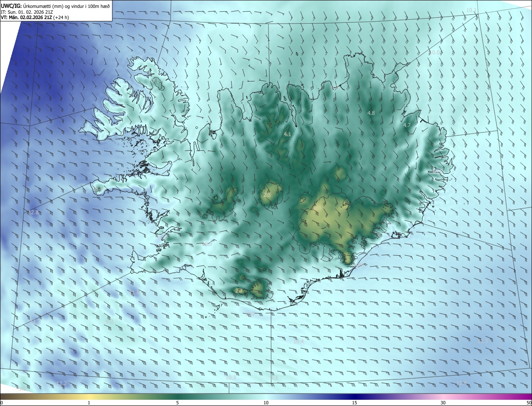Viewport: 532px width, 406px height.
Task: Click the '1' tick label on the color scale
Action: 89,403
